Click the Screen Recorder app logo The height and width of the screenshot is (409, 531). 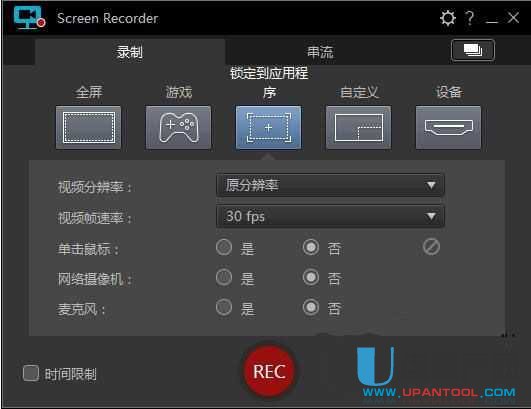point(29,17)
